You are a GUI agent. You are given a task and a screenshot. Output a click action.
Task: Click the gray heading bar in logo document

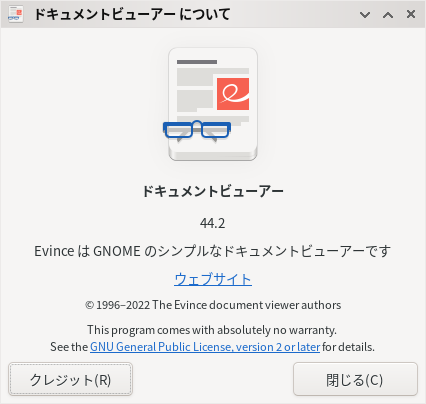coord(197,62)
